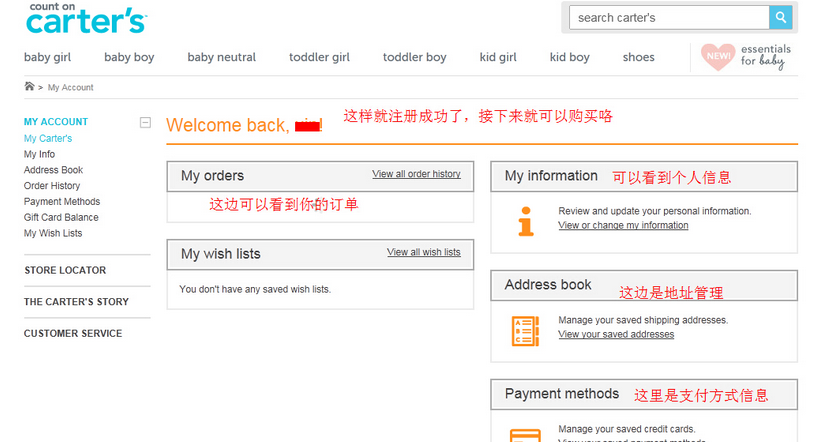Click View your saved addresses link
The width and height of the screenshot is (826, 442).
[x=616, y=335]
